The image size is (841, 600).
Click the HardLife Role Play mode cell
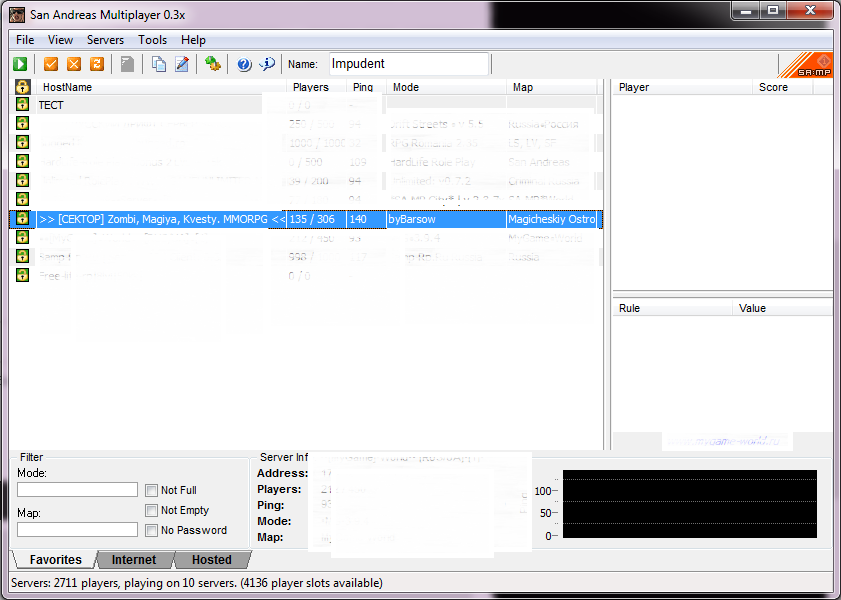click(x=432, y=162)
